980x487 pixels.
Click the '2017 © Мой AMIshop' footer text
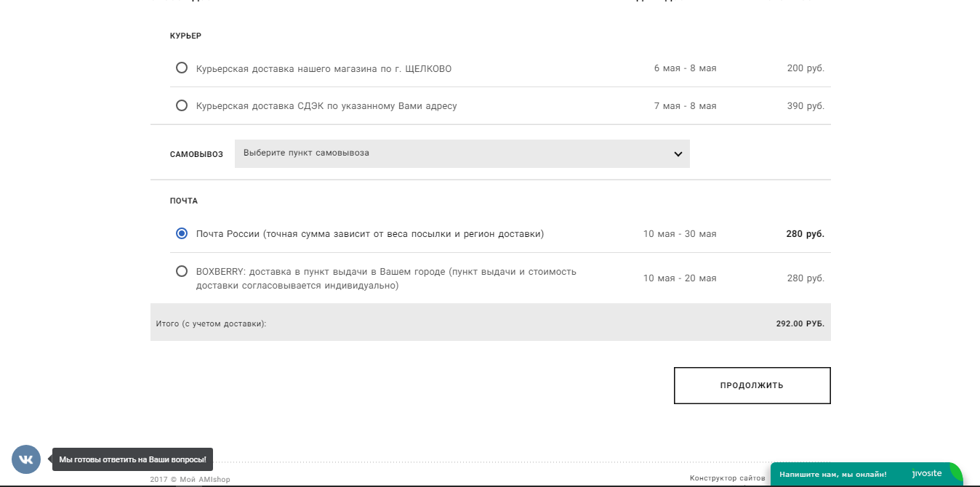(190, 480)
